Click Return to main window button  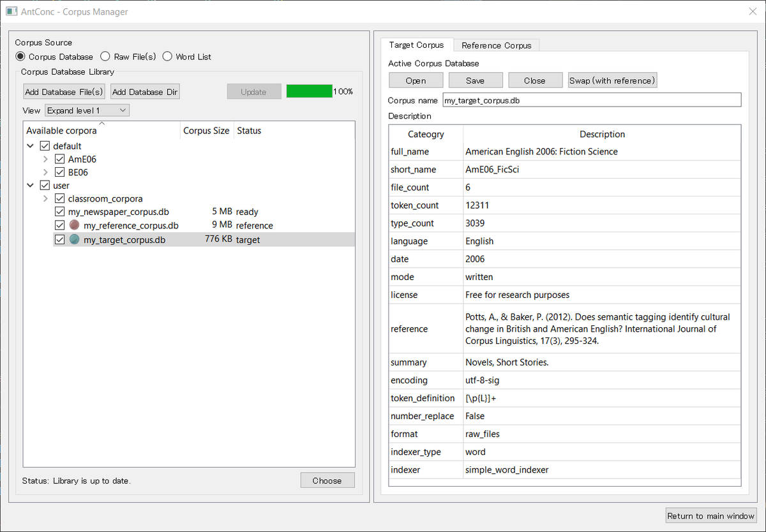(710, 516)
